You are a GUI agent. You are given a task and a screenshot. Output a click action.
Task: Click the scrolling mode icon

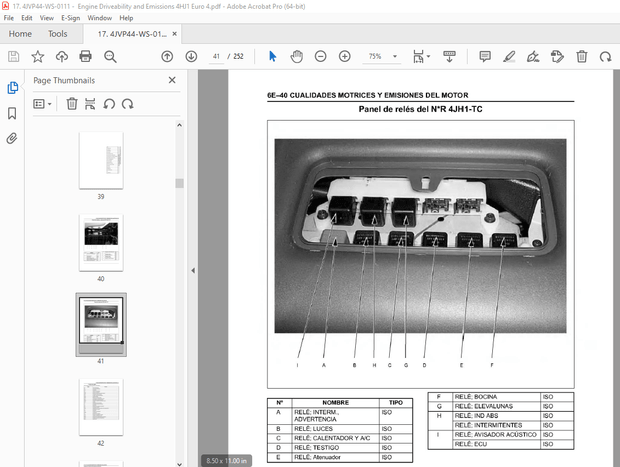(x=449, y=57)
